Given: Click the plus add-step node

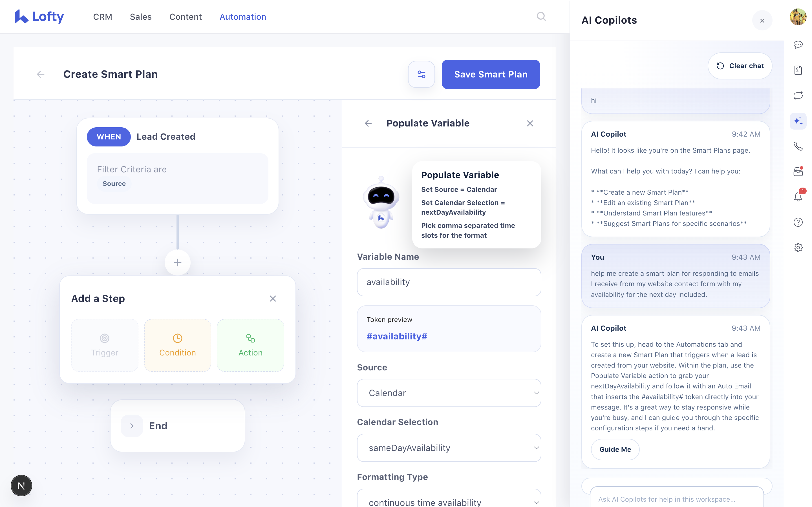Looking at the screenshot, I should click(178, 263).
